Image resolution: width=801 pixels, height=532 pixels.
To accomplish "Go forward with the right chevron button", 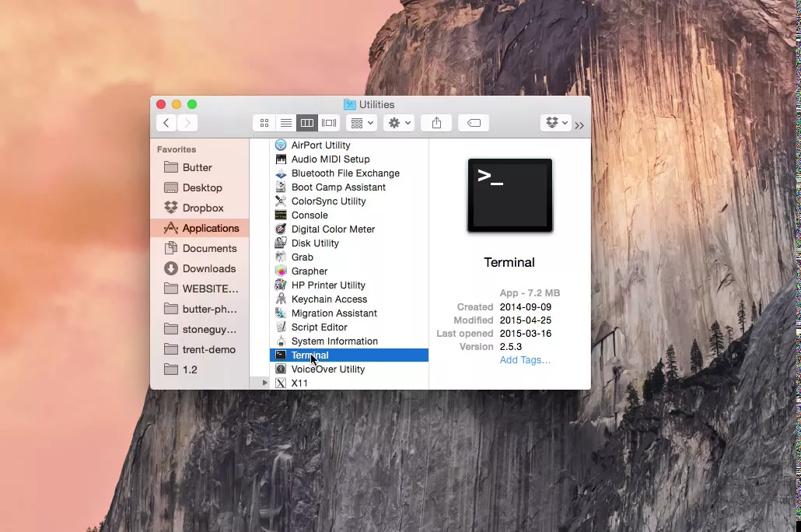I will coord(187,123).
